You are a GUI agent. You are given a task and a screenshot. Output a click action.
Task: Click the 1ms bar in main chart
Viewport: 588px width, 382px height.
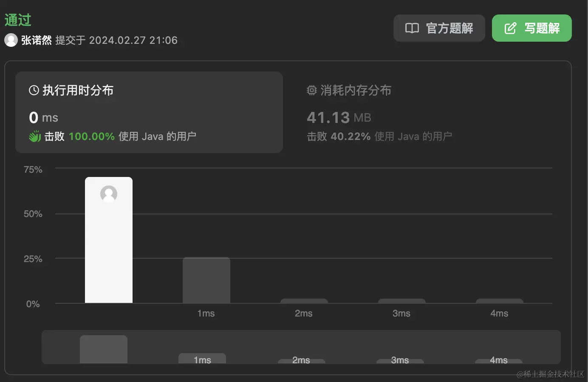[206, 280]
